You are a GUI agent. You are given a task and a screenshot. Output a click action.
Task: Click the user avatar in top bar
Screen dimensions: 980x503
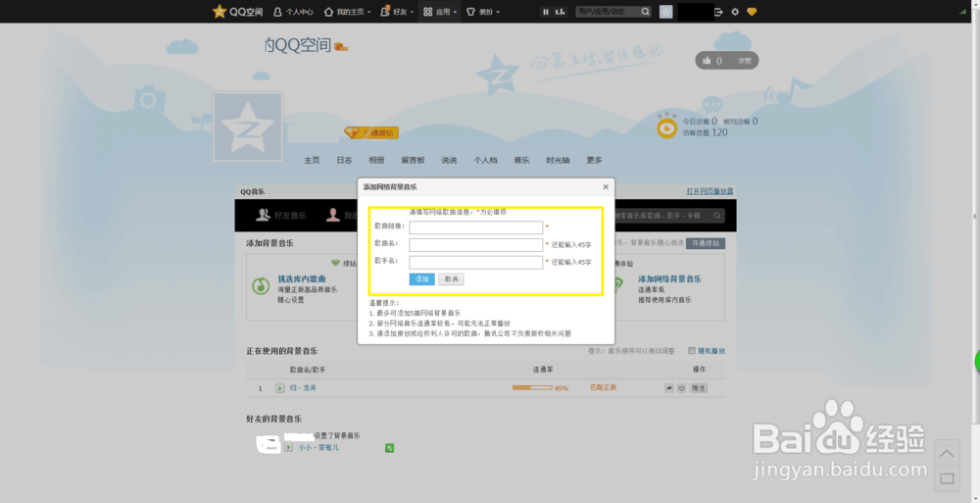[x=665, y=11]
